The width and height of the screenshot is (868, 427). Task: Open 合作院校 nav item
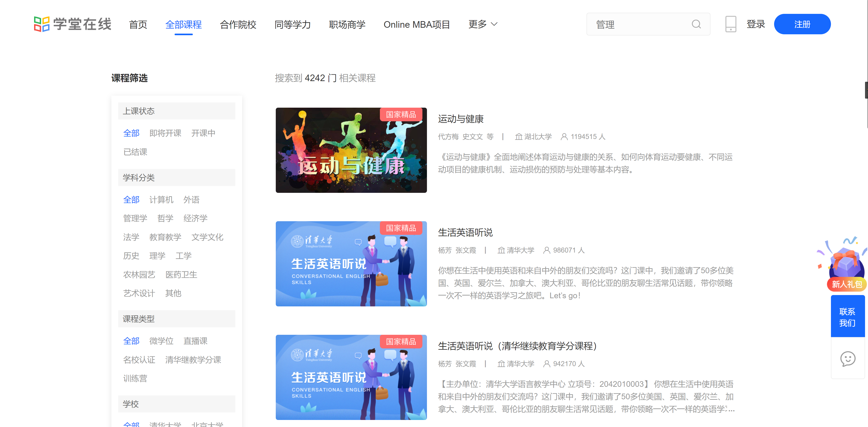point(238,25)
